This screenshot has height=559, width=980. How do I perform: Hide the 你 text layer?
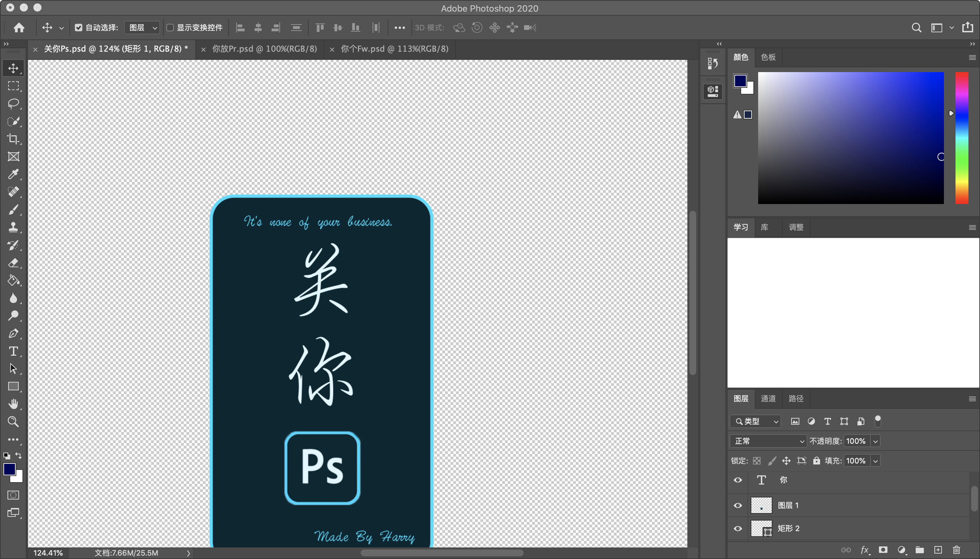pos(738,480)
